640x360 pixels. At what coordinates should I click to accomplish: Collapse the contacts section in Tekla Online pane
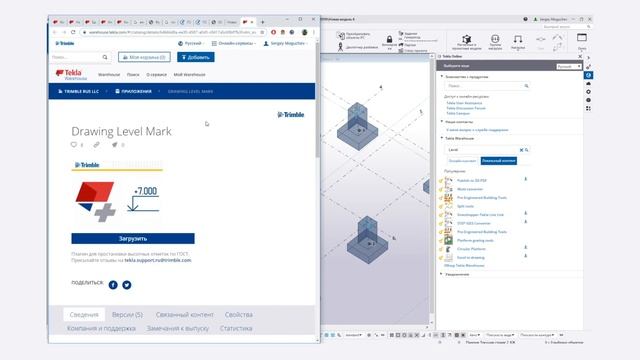click(442, 122)
